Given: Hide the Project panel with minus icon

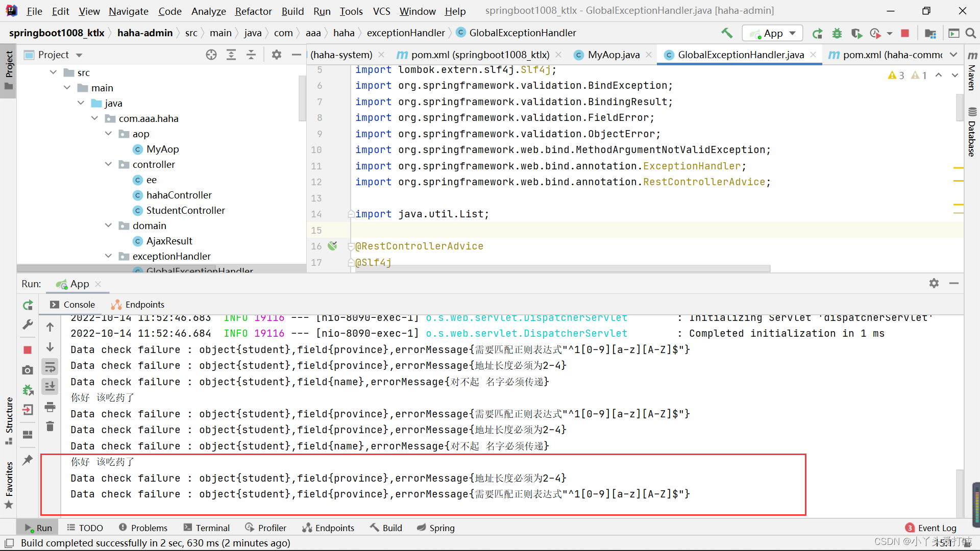Looking at the screenshot, I should 296,55.
